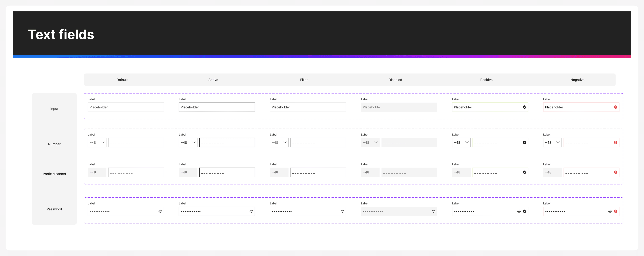644x256 pixels.
Task: Click the checkmark icon beside Positive password field
Action: [524, 211]
